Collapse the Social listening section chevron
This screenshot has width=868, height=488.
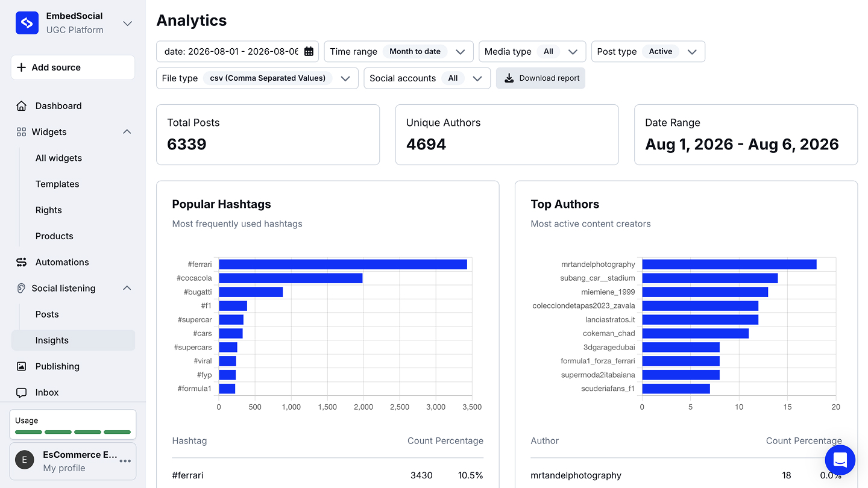point(127,288)
